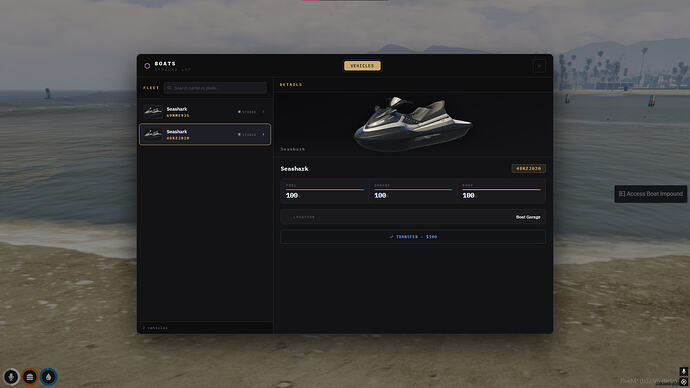Expand the selected Seashark row chevron
This screenshot has height=388, width=690.
[x=264, y=134]
